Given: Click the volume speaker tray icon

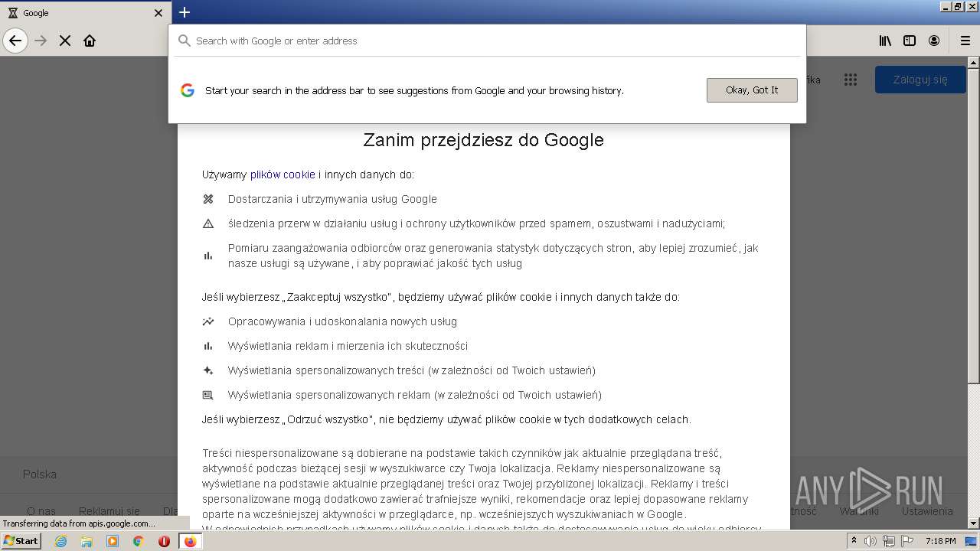Looking at the screenshot, I should (x=870, y=541).
